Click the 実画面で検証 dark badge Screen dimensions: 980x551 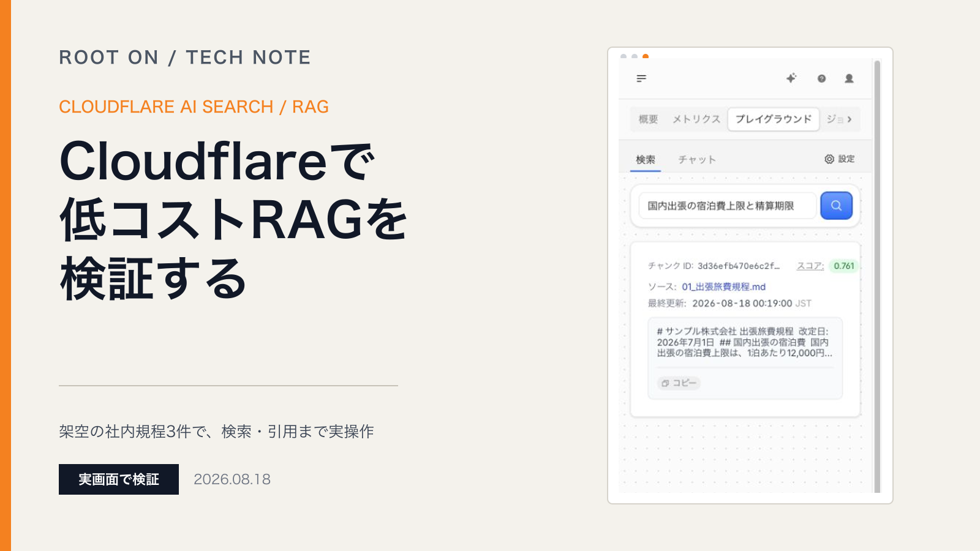pyautogui.click(x=119, y=479)
